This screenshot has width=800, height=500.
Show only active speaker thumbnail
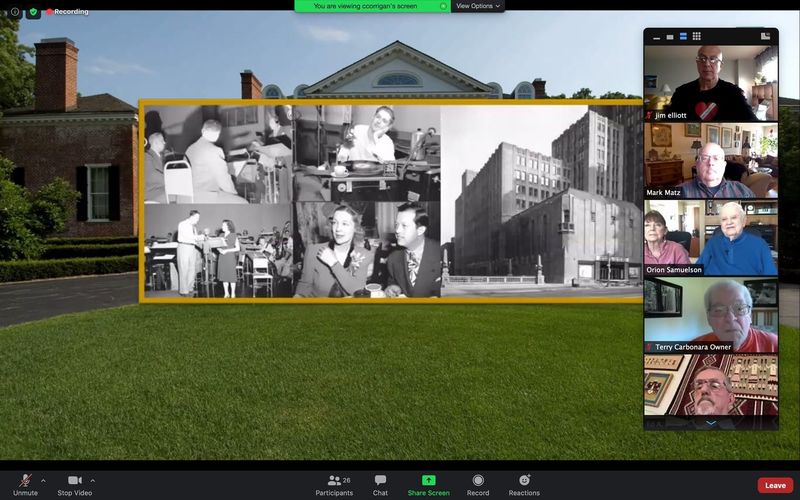(669, 37)
